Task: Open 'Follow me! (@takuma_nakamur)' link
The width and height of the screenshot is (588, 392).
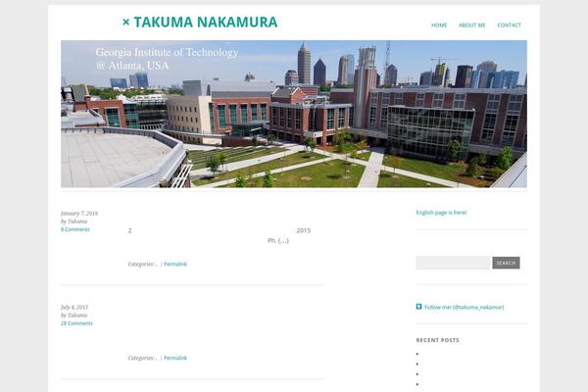Action: (x=464, y=307)
